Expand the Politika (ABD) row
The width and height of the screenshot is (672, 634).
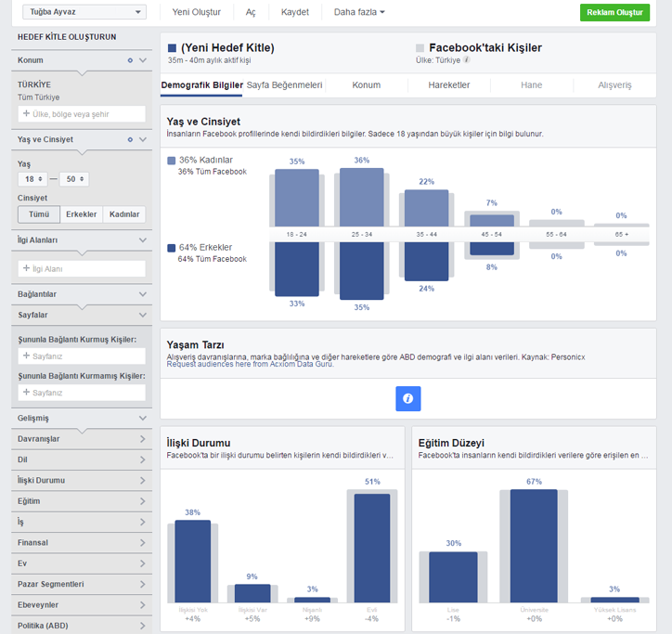82,626
